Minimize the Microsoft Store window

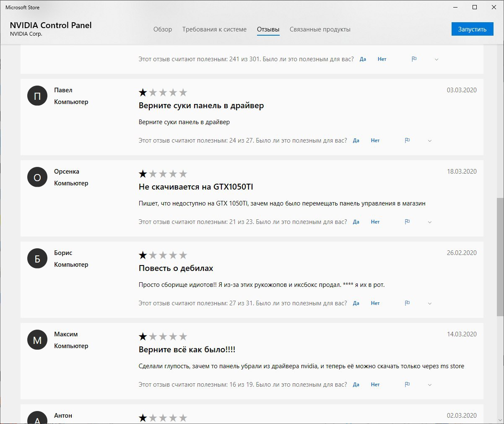pos(455,7)
